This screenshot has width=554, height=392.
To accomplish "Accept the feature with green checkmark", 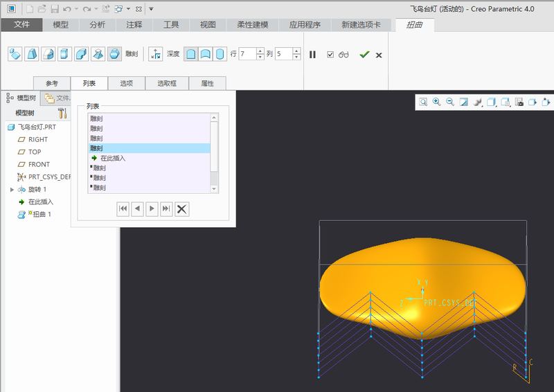I will (364, 55).
